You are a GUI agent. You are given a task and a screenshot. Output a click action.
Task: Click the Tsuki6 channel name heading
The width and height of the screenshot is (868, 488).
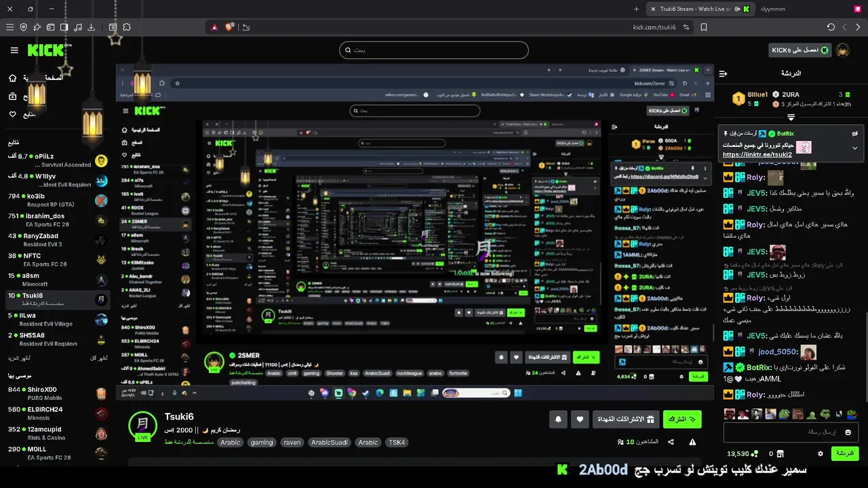(x=179, y=418)
